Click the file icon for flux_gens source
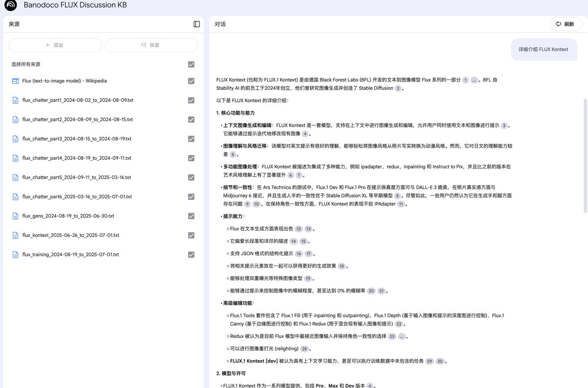The image size is (588, 388). pos(15,216)
